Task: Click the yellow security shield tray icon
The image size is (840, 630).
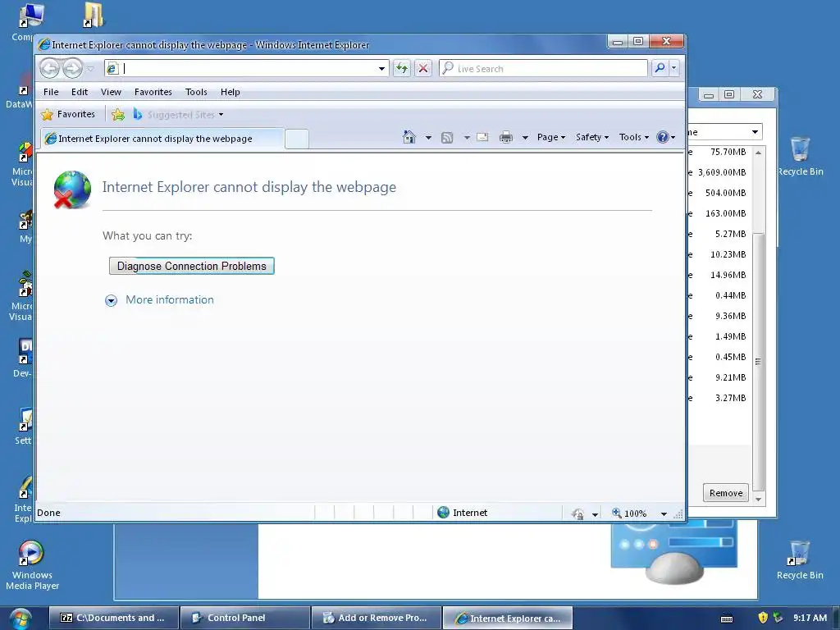Action: (x=763, y=618)
